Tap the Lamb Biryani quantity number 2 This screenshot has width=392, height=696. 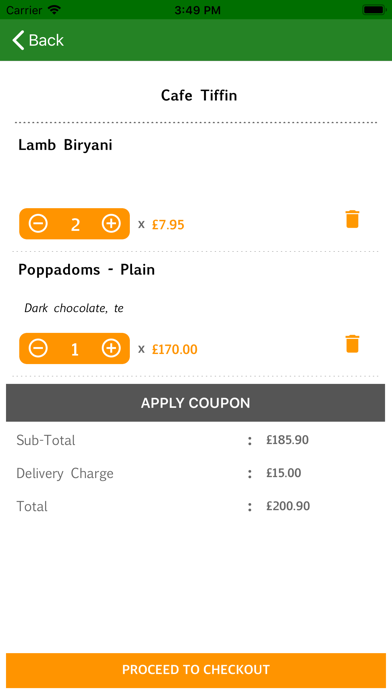75,225
